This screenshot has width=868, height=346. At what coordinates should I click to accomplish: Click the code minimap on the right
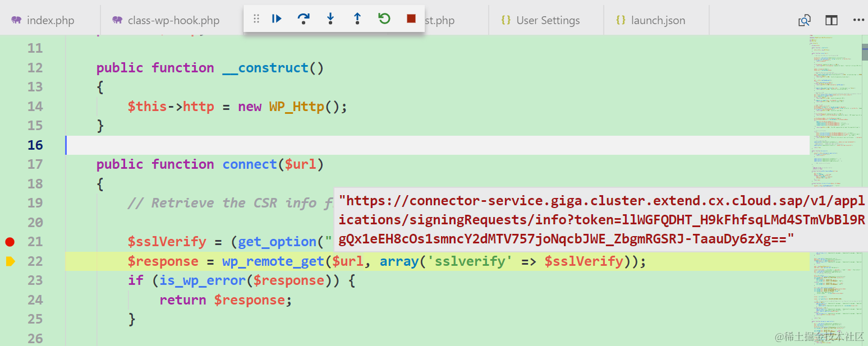tap(835, 191)
